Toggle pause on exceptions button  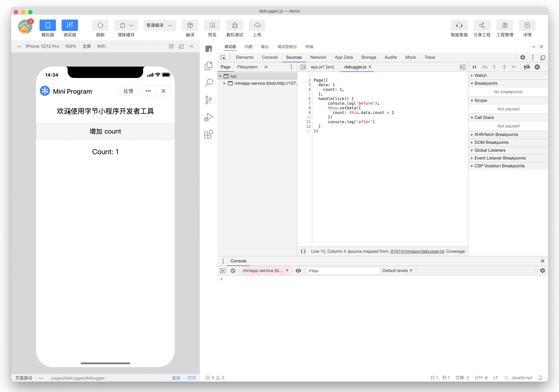tap(537, 67)
